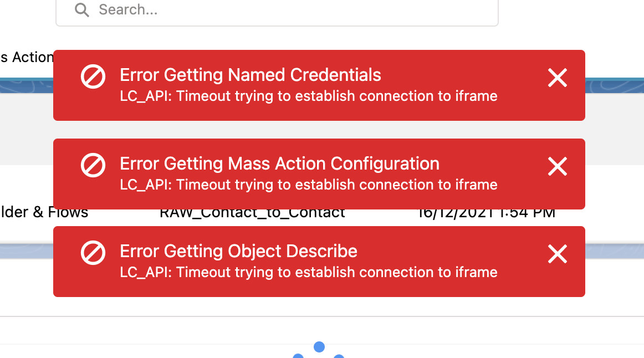
Task: Click the Mass Action Configuration error title
Action: pos(279,163)
